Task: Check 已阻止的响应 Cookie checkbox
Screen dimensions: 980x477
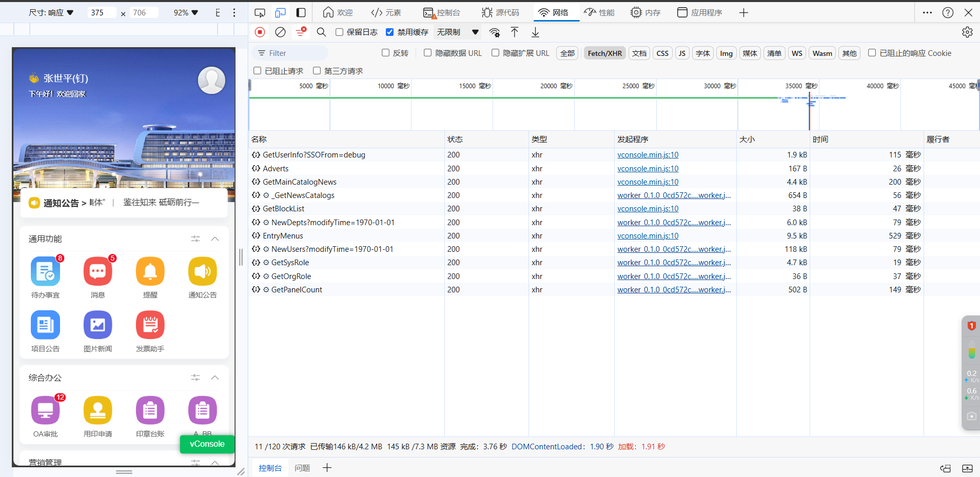Action: point(872,53)
